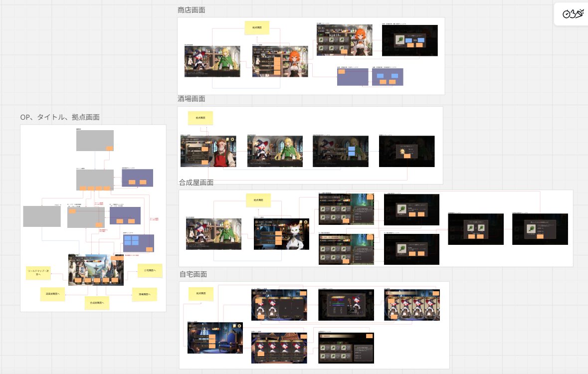Select white cat shopkeeper screenshot
Screen dimensions: 588x374
pyautogui.click(x=282, y=234)
